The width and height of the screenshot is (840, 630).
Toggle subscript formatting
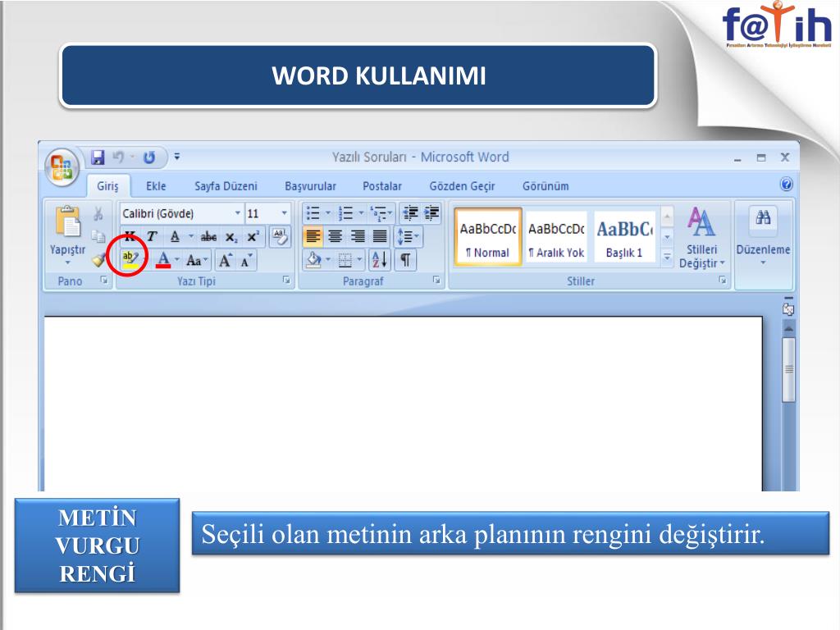point(231,237)
